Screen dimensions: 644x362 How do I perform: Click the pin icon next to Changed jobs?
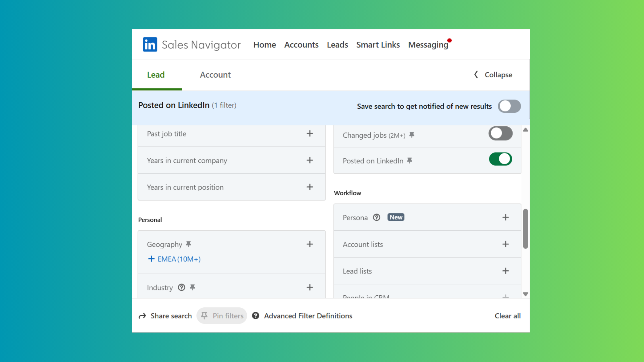click(412, 135)
